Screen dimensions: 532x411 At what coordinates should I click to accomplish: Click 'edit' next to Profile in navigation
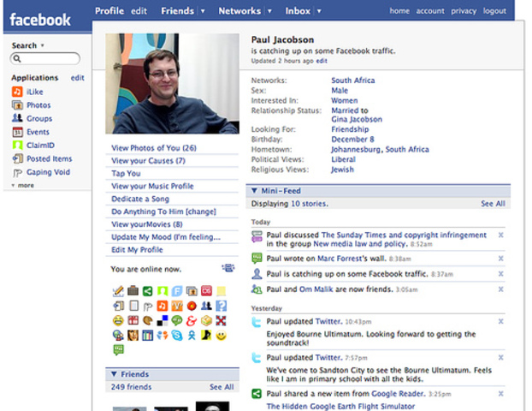coord(139,11)
